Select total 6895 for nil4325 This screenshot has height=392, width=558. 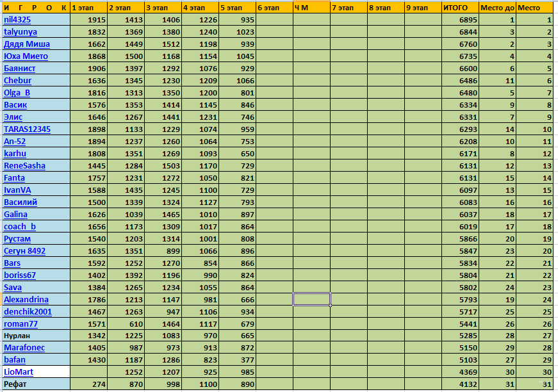[x=460, y=20]
